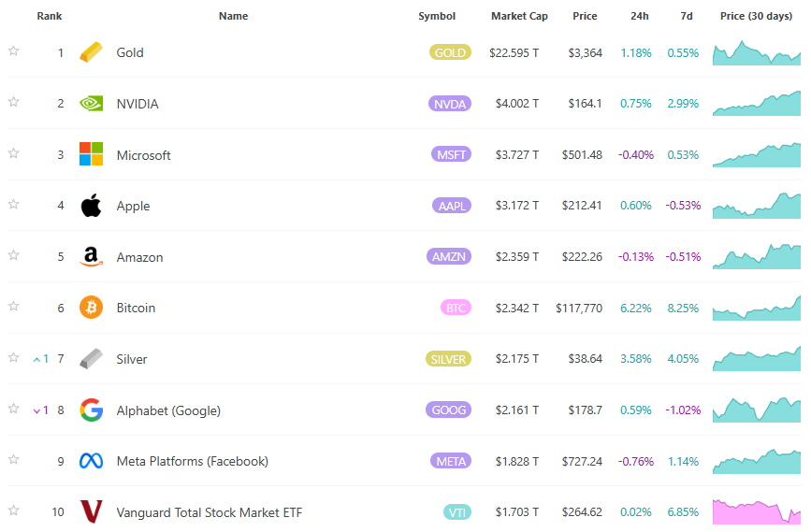Screen dimensions: 811x532
Task: Open the Microsoft company link
Action: click(143, 155)
